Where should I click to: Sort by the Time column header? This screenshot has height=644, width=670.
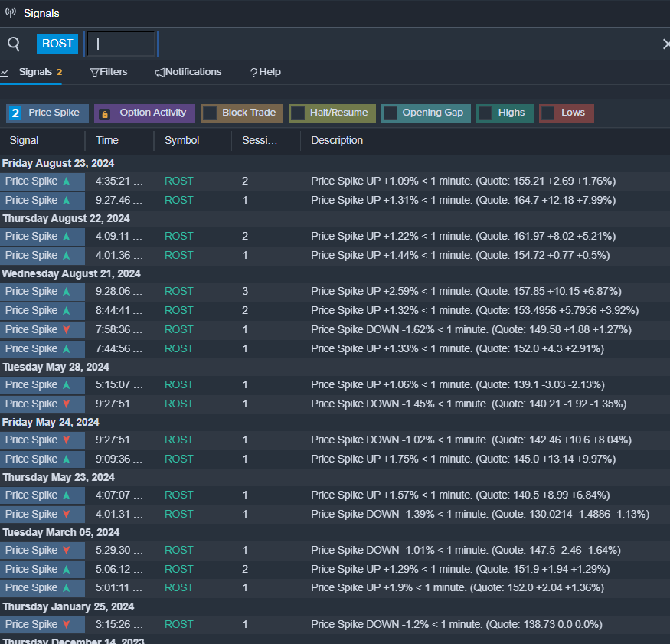[x=107, y=141]
